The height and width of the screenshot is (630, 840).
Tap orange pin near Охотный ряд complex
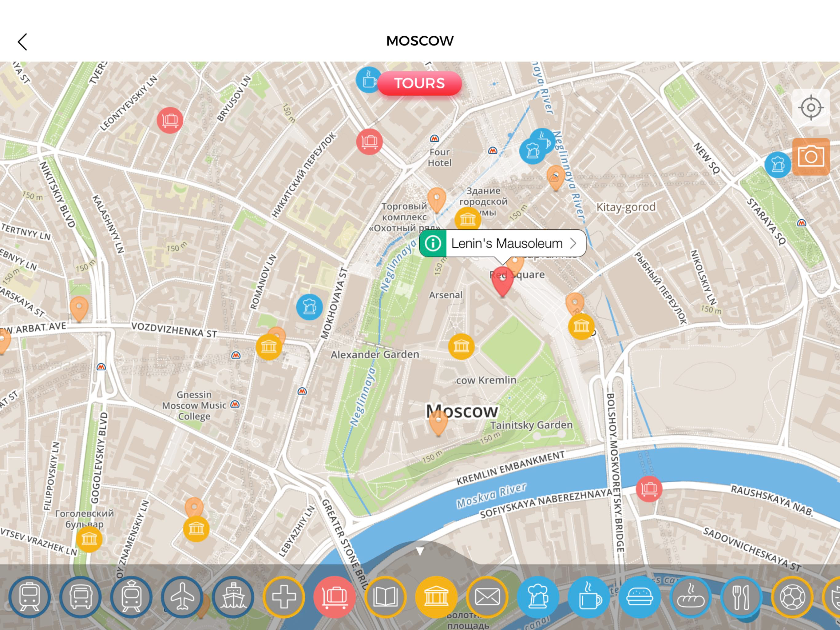point(437,200)
